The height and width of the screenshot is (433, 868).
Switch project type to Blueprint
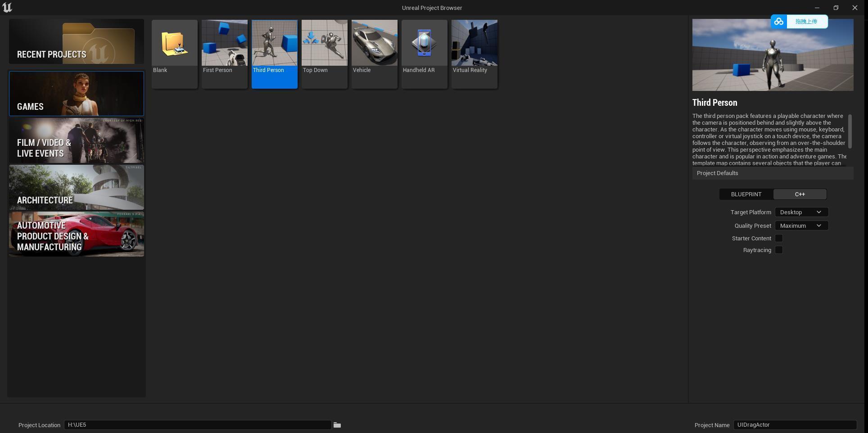[746, 194]
